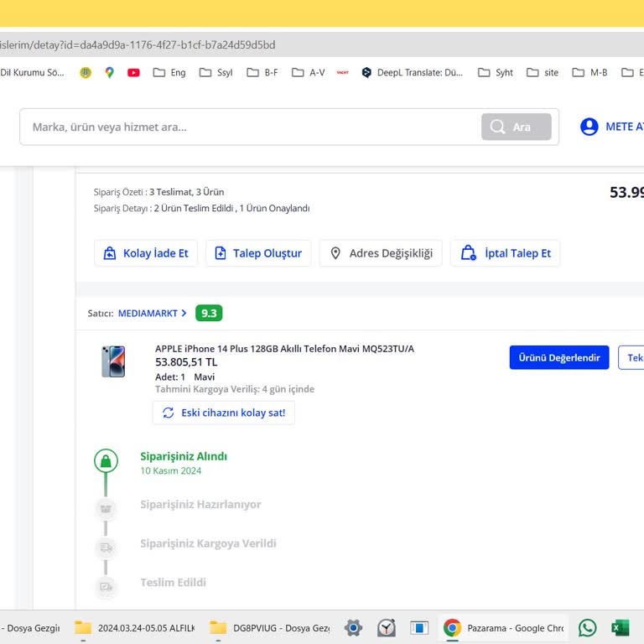The height and width of the screenshot is (644, 644).
Task: Open the MEDIAMARKT seller link
Action: coord(148,314)
